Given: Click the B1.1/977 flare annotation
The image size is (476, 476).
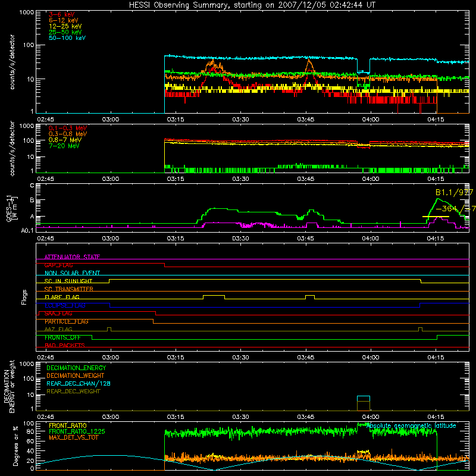Looking at the screenshot, I should 454,192.
